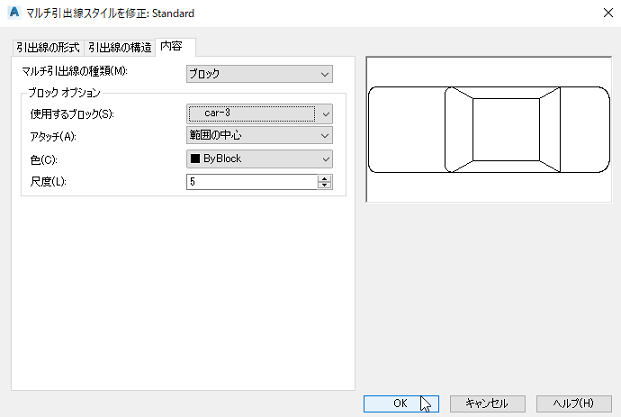Open the 色 ByBlock color dropdown

(259, 159)
